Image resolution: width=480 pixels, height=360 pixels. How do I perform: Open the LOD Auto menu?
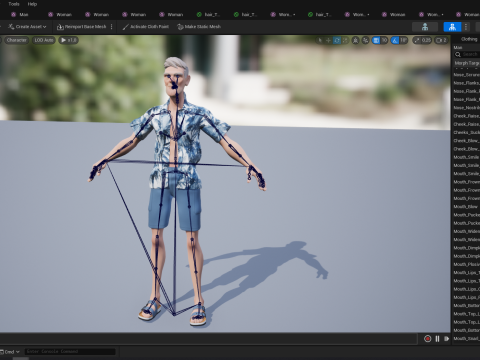(44, 40)
